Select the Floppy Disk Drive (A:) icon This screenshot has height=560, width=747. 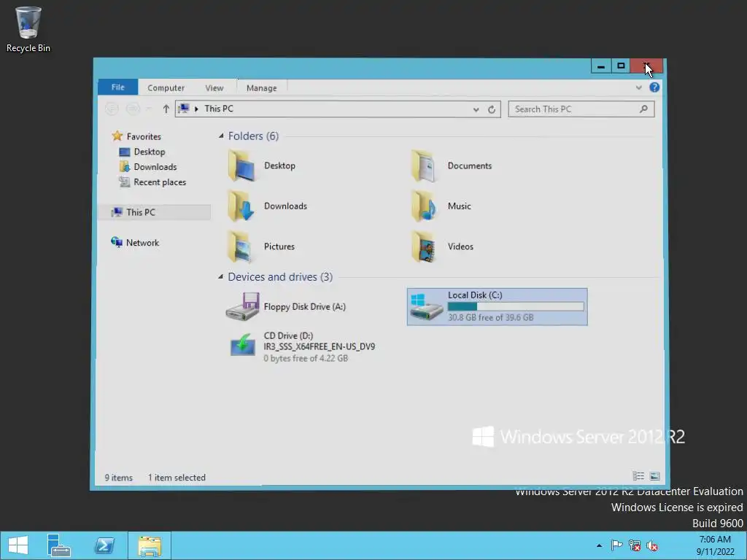pos(242,307)
